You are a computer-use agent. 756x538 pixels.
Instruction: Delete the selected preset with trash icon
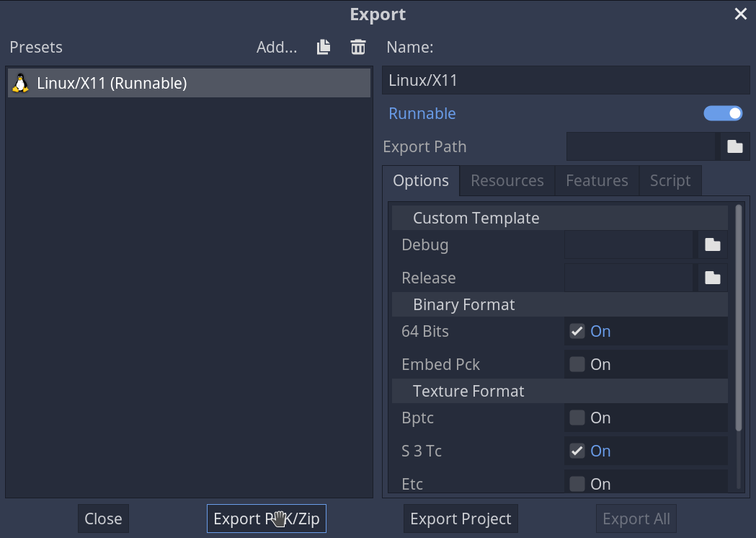pyautogui.click(x=357, y=47)
